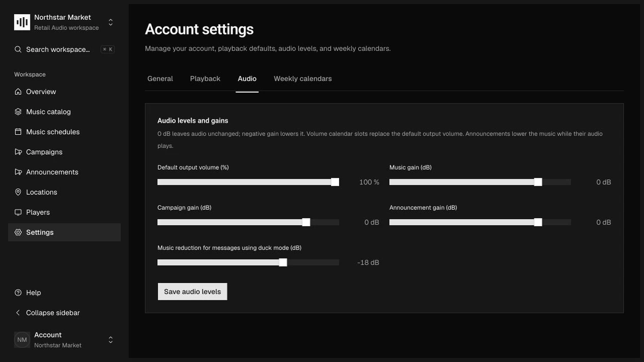This screenshot has width=644, height=362.
Task: Open the Northstar Market workspace switcher chevron
Action: pyautogui.click(x=110, y=22)
